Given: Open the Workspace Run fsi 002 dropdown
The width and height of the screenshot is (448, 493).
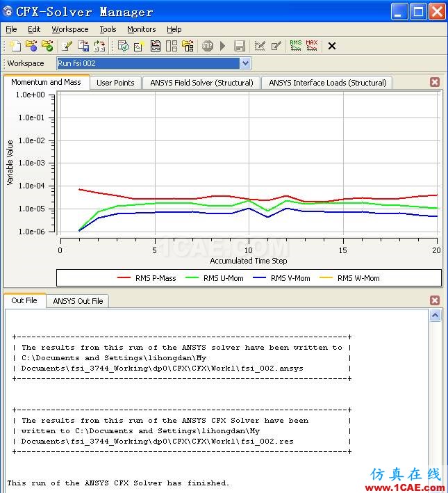Looking at the screenshot, I should click(245, 63).
